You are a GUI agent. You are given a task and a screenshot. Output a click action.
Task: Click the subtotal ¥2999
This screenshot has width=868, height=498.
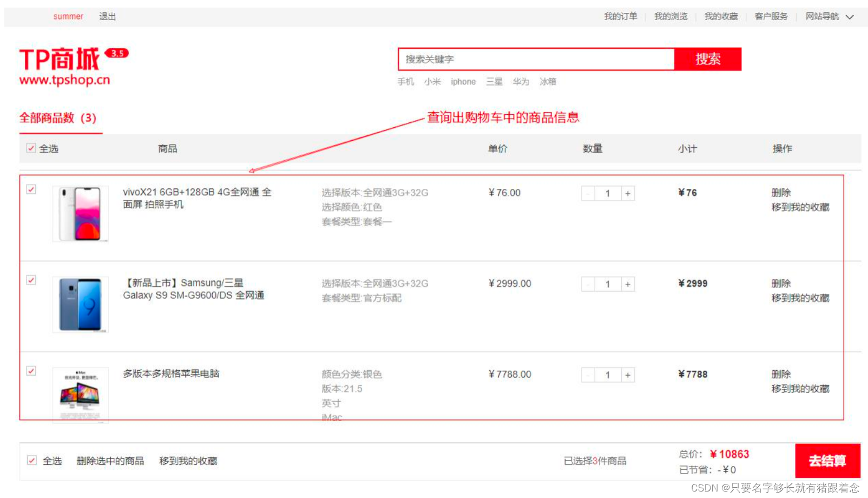coord(693,284)
